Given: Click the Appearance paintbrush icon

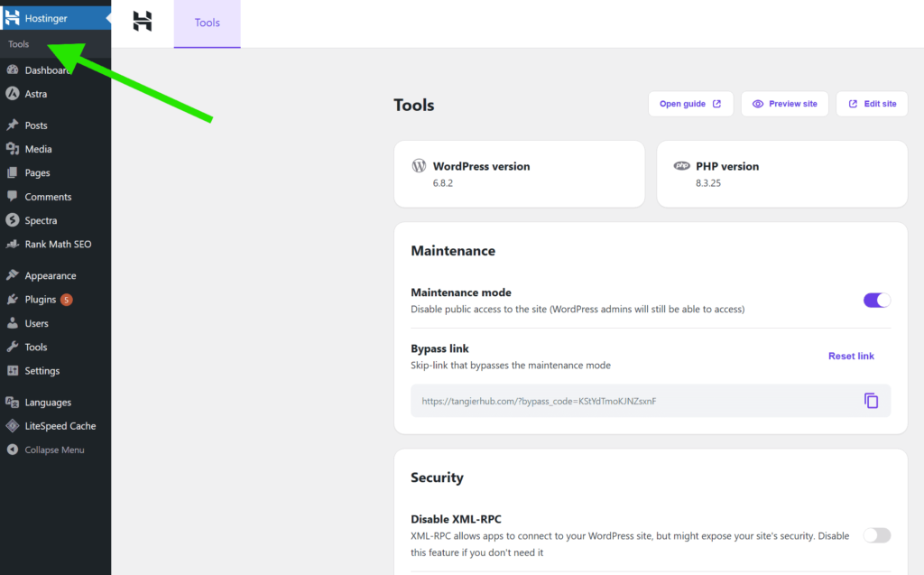Looking at the screenshot, I should 13,276.
